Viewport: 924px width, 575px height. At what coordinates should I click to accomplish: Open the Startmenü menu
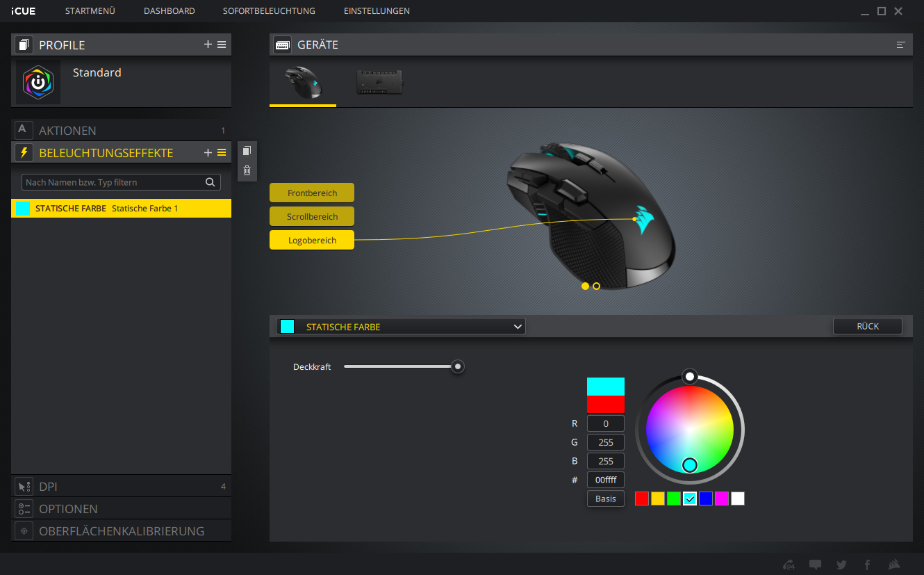click(90, 11)
